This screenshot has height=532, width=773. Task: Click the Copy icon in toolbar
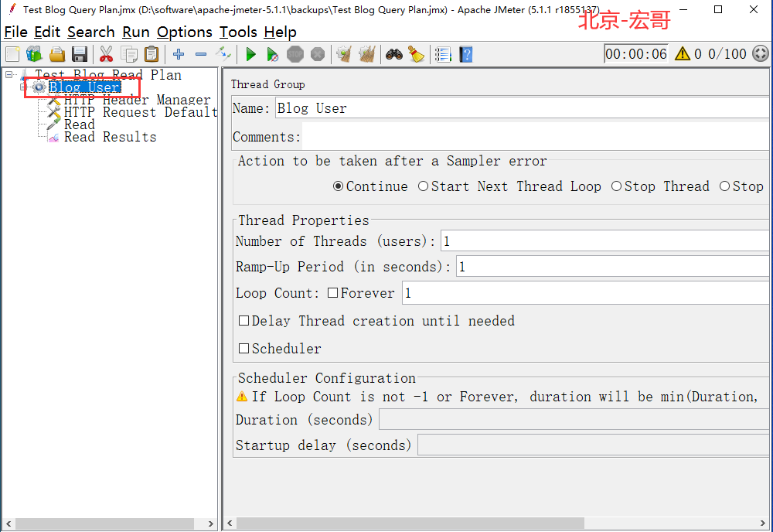coord(129,54)
